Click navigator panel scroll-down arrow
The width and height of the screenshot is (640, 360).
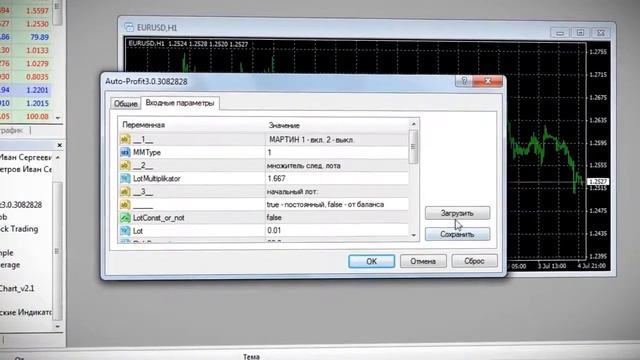click(58, 327)
